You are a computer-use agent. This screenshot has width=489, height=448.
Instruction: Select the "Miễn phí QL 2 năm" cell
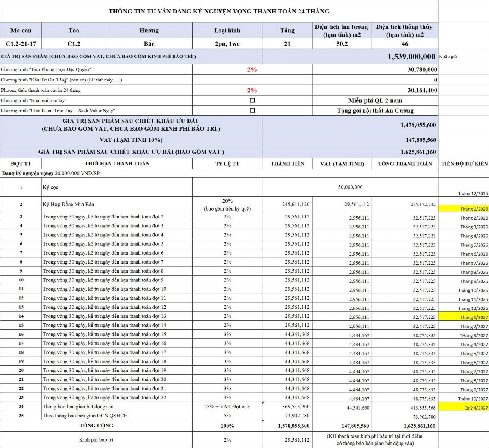pos(375,100)
